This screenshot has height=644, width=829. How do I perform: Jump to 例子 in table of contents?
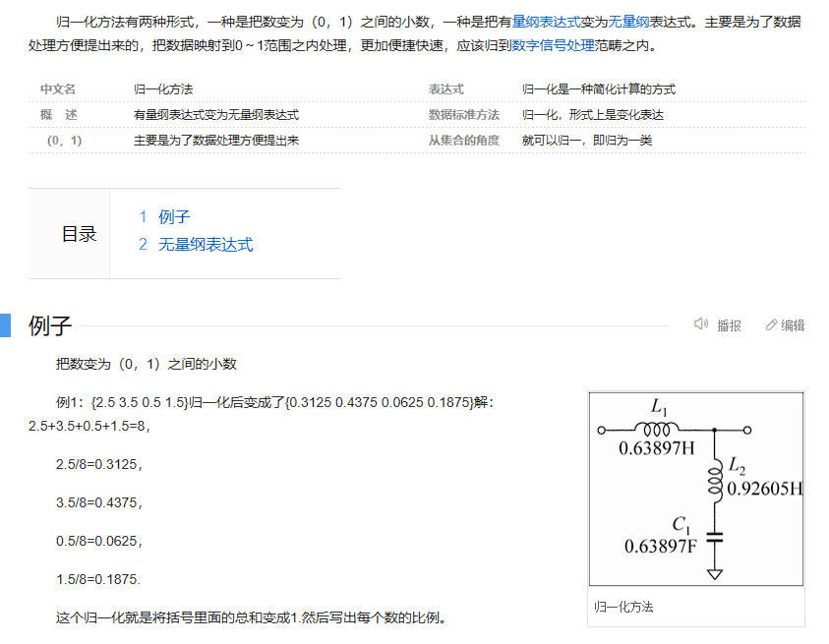pos(174,217)
